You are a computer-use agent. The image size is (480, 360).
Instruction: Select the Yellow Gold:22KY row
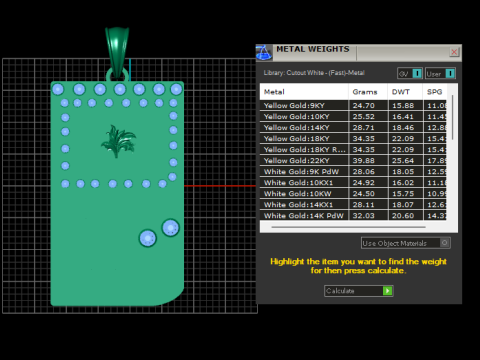point(353,161)
